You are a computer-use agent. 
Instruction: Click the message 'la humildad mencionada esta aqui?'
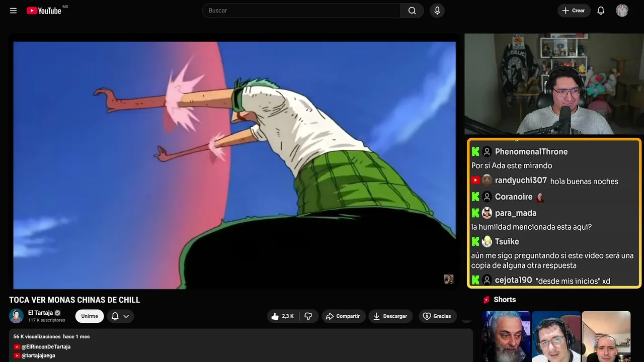(531, 227)
